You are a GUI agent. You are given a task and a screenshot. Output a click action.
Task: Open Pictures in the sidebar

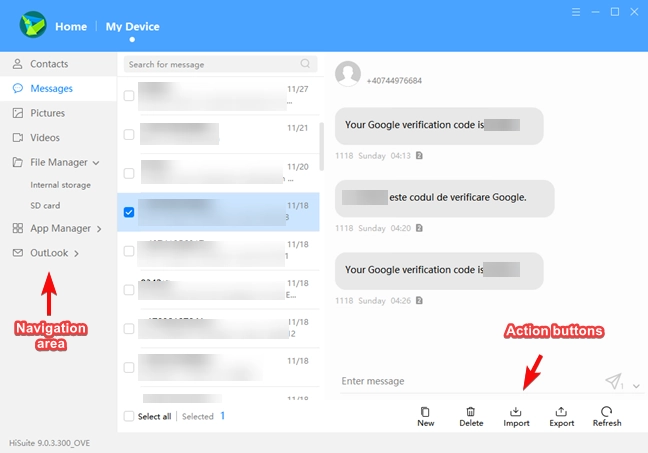[x=58, y=113]
